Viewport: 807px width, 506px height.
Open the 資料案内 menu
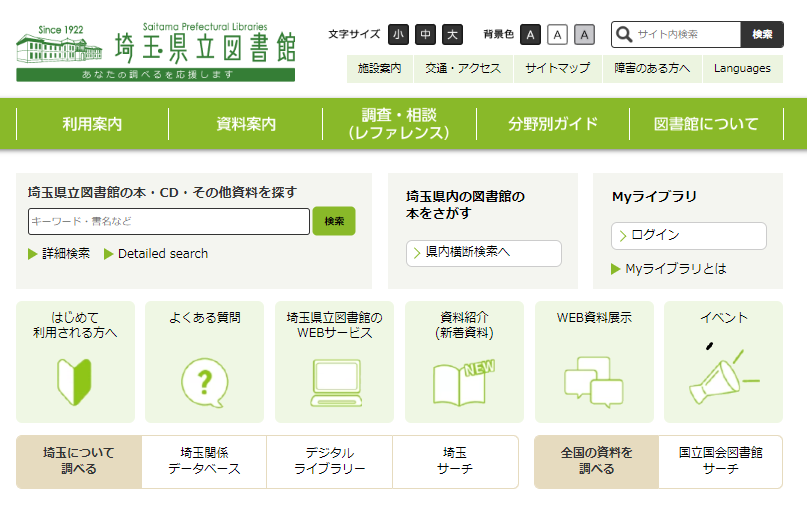(x=245, y=124)
